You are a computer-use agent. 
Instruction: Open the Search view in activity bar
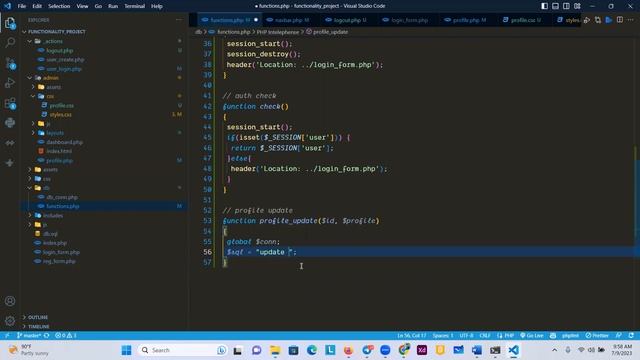(10, 42)
